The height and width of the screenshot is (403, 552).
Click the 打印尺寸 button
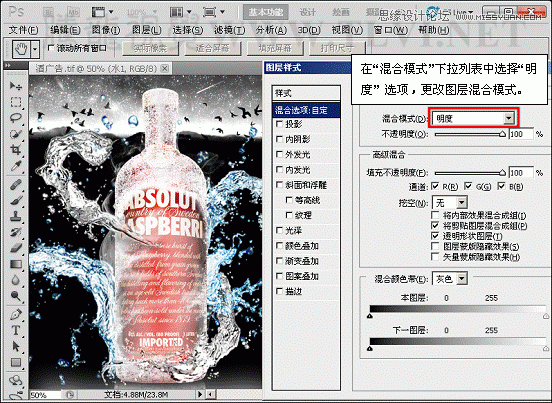click(337, 49)
